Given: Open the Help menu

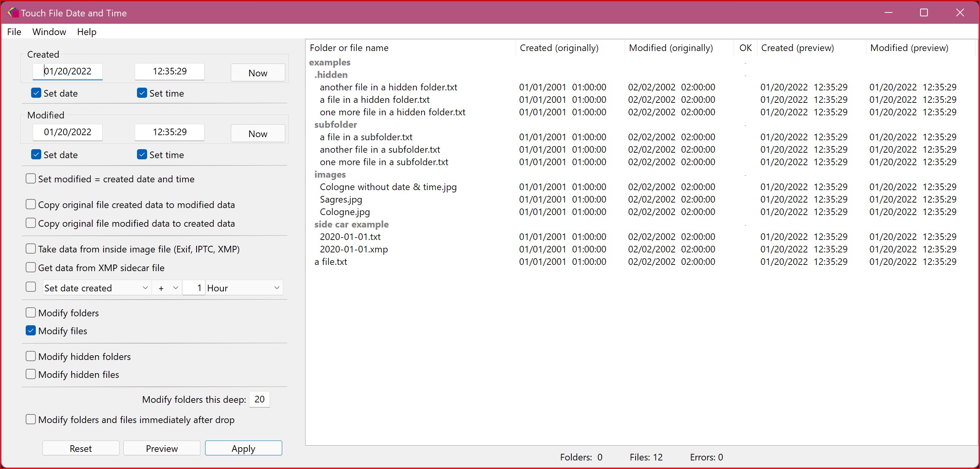Looking at the screenshot, I should (86, 32).
